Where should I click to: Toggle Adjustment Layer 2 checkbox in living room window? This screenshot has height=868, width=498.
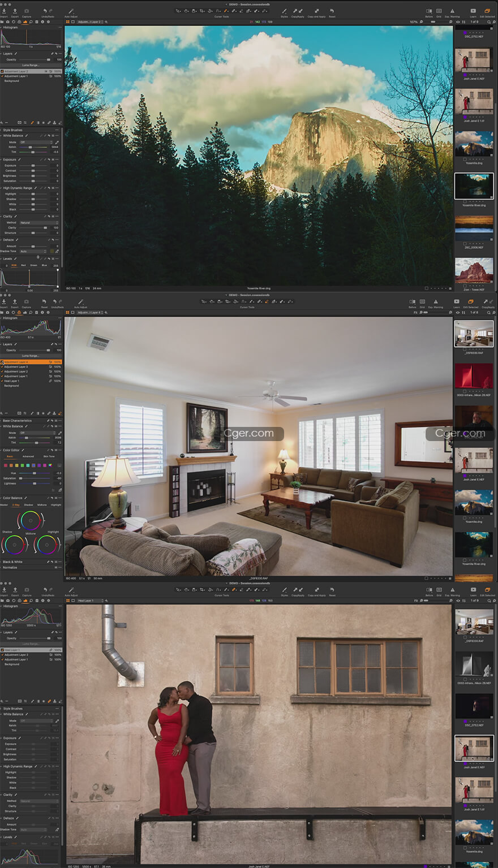(x=2, y=372)
